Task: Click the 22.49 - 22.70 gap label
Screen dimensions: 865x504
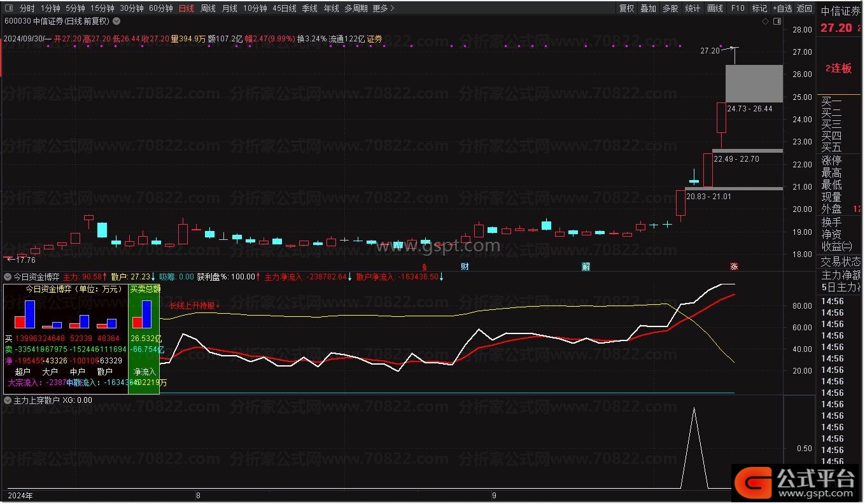Action: (736, 159)
